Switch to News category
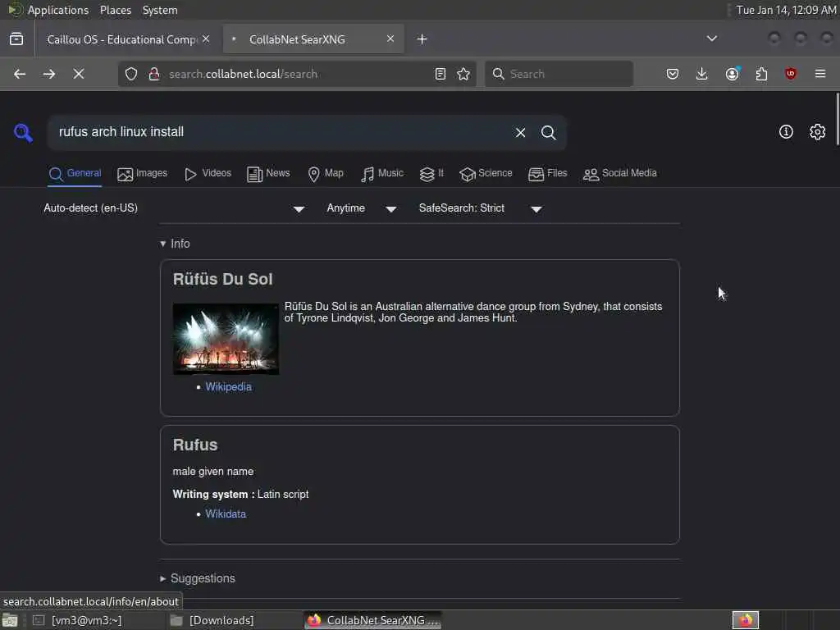The width and height of the screenshot is (840, 630). (268, 174)
